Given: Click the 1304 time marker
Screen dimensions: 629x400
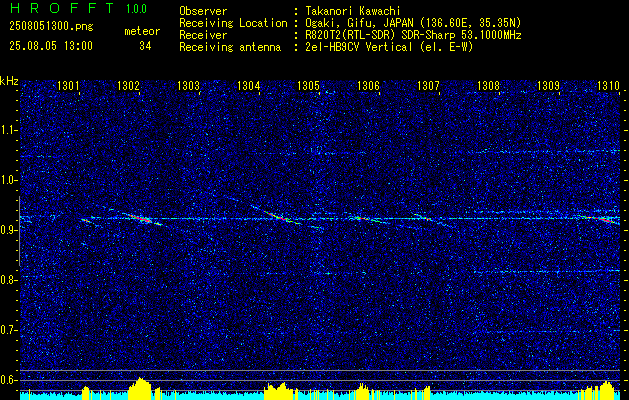Looking at the screenshot, I should pos(248,85).
